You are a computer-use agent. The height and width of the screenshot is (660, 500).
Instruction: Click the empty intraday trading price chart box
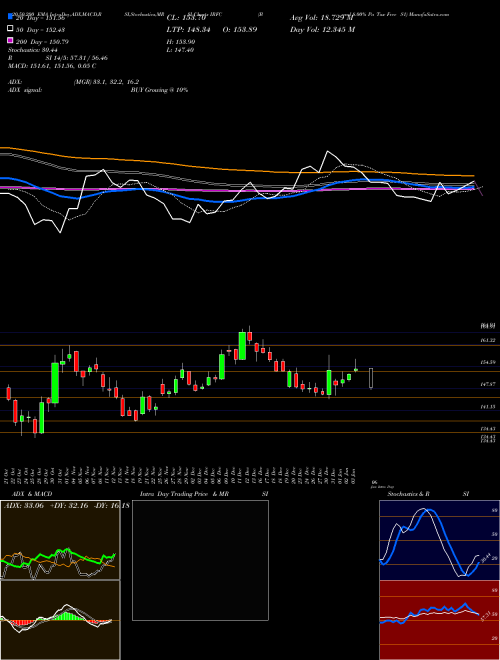(200, 560)
